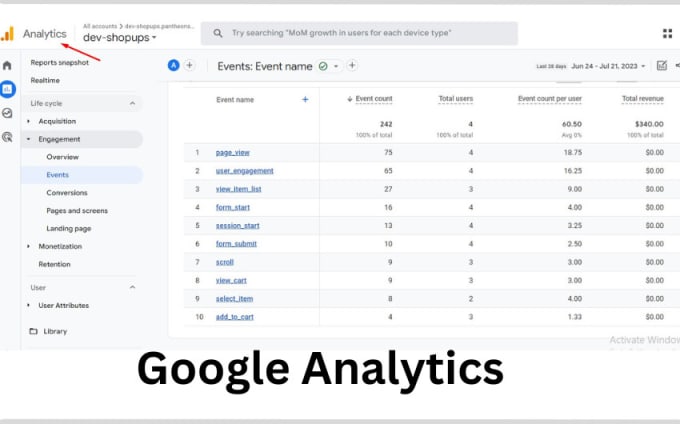Click the total revenue $340.00
Viewport: 680px width, 424px height.
pos(649,124)
